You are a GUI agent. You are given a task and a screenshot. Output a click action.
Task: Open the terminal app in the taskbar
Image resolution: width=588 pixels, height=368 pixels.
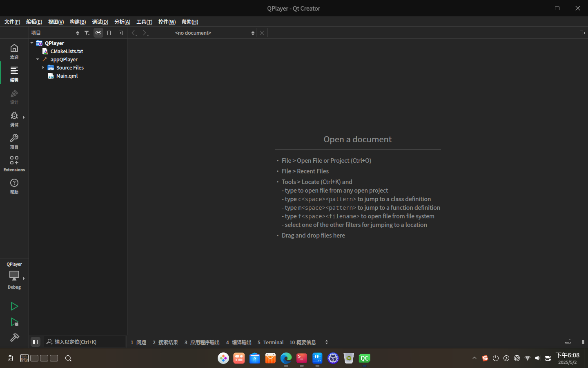pos(302,358)
